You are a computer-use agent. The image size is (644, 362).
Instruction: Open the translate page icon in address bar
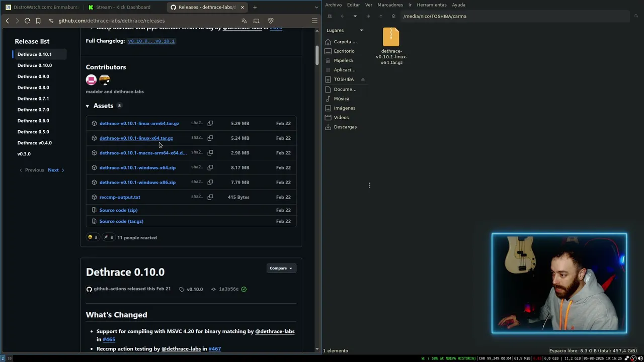244,21
